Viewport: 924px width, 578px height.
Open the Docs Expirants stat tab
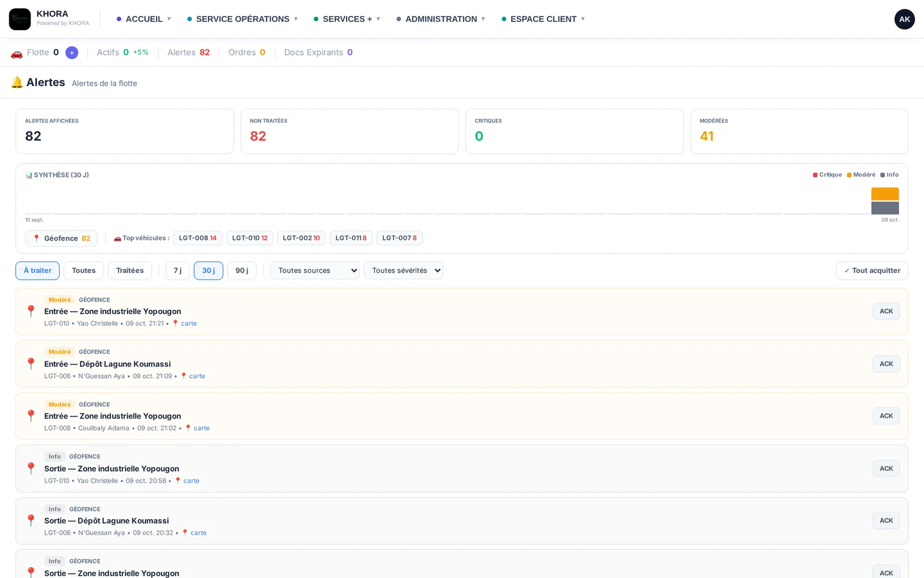318,53
